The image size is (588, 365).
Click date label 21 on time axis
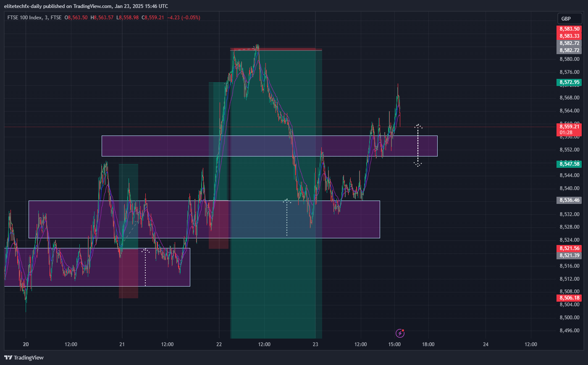pos(122,344)
